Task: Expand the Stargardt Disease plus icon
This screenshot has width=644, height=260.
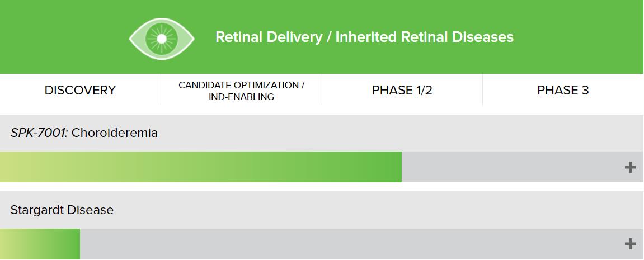Action: (630, 244)
